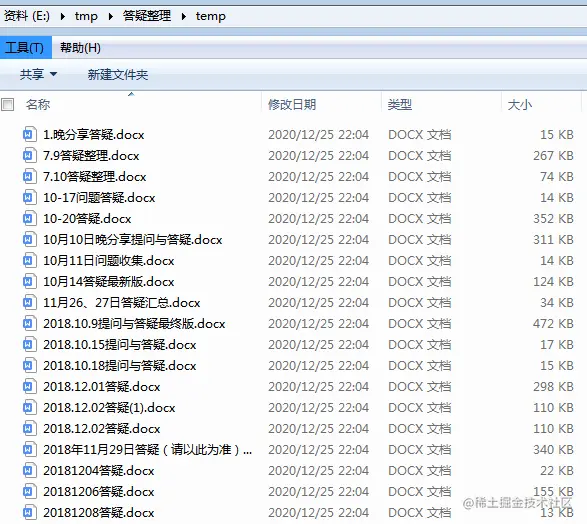Select file name 2018.10.9提问与答疑最终版.docx
Screen dimensions: 587x524
coord(134,323)
